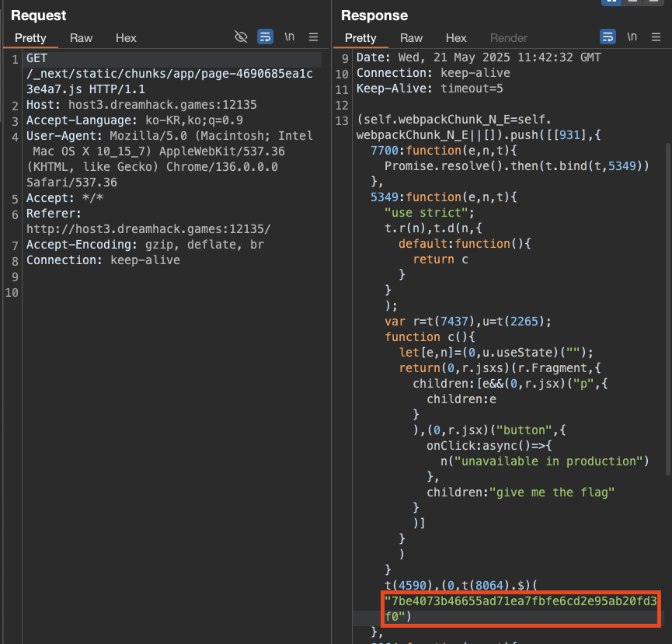Click the return c statement

click(440, 259)
